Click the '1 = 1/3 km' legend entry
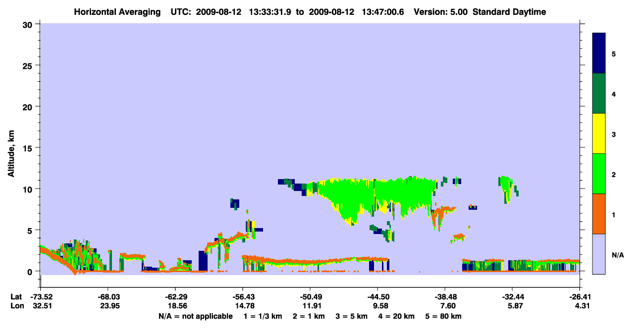The width and height of the screenshot is (644, 330). coord(262,316)
